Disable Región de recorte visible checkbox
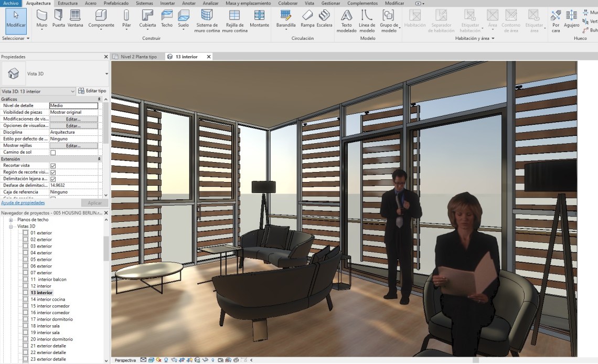 coord(53,173)
